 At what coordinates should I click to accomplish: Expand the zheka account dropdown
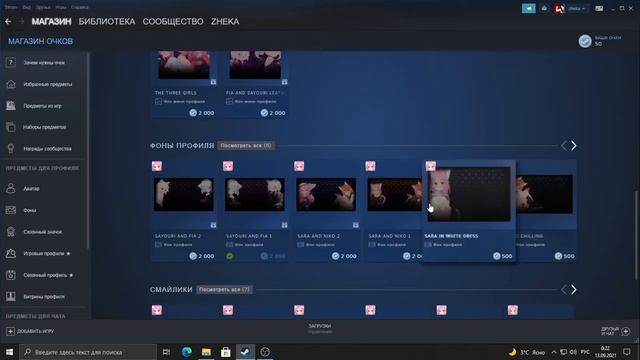tap(576, 8)
